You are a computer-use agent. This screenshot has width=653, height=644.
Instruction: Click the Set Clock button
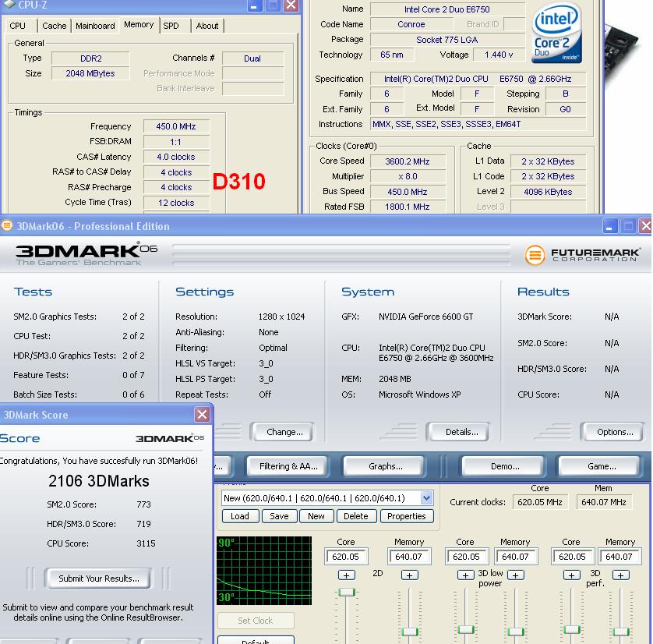(256, 621)
